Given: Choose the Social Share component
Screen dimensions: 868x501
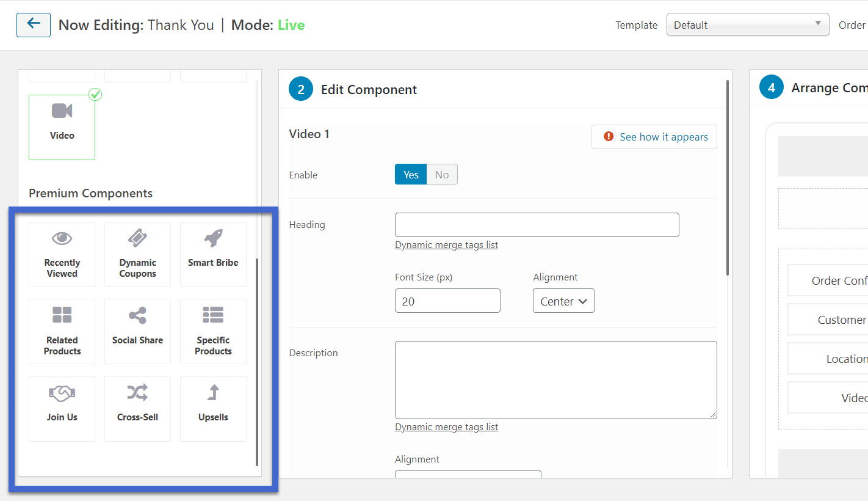Looking at the screenshot, I should [137, 331].
